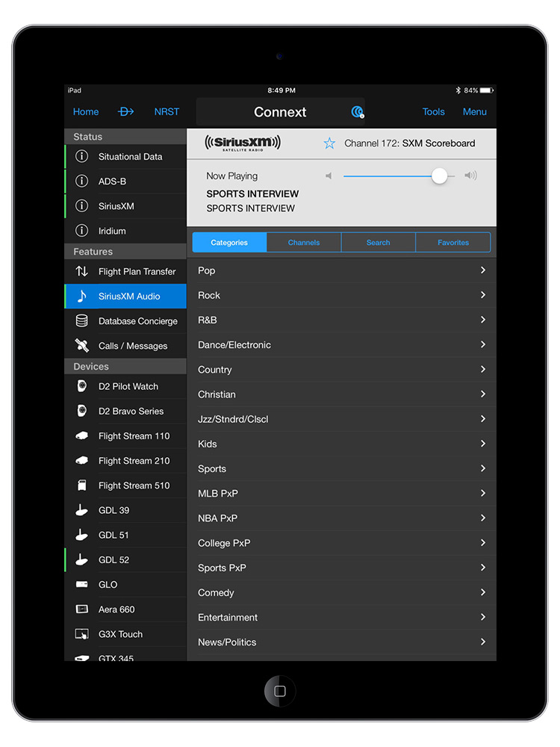Switch to the Favorites tab

point(453,243)
